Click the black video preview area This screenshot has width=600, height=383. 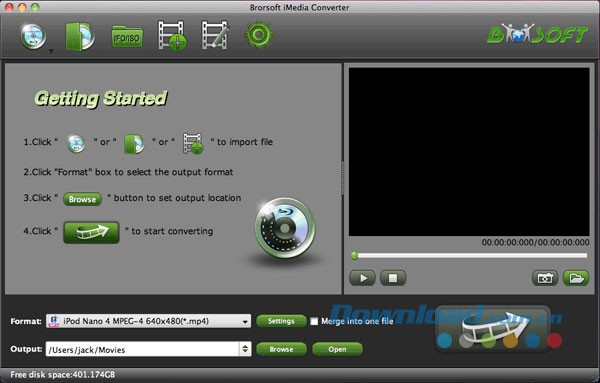(469, 152)
